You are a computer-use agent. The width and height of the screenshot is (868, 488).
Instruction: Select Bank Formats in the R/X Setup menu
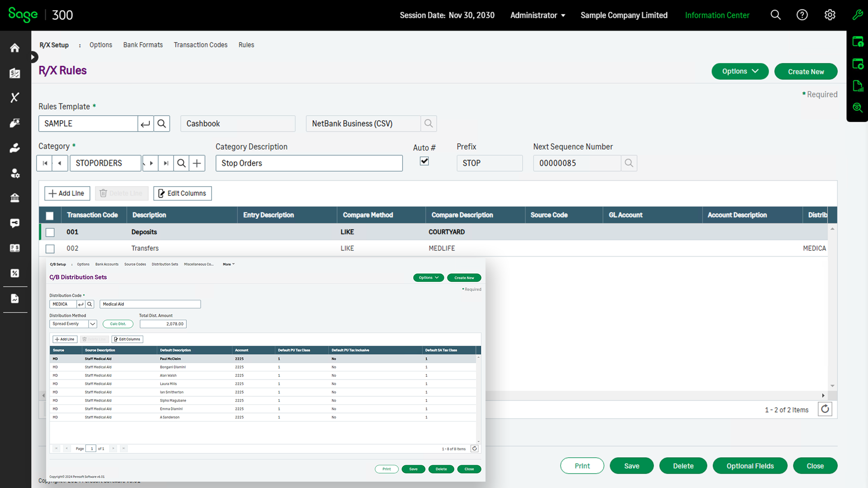coord(142,45)
